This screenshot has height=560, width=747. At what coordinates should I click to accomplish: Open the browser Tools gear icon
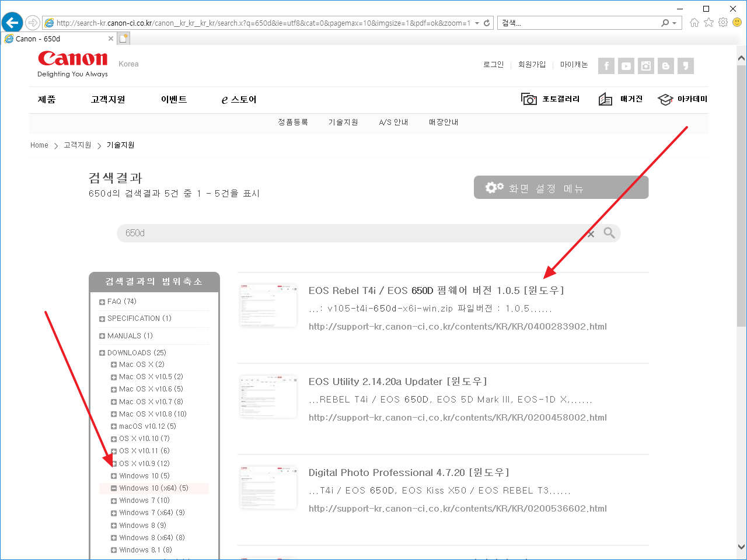click(723, 22)
